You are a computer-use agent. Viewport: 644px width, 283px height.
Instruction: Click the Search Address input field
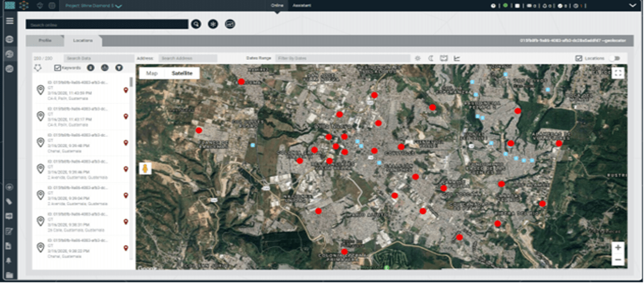188,58
